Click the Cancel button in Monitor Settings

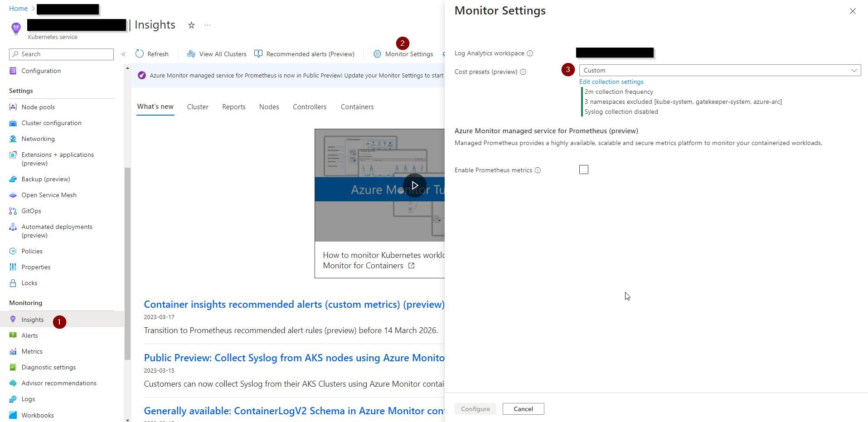523,408
